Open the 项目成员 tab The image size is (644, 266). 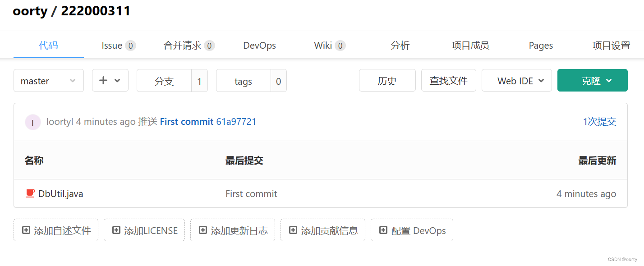pos(470,45)
